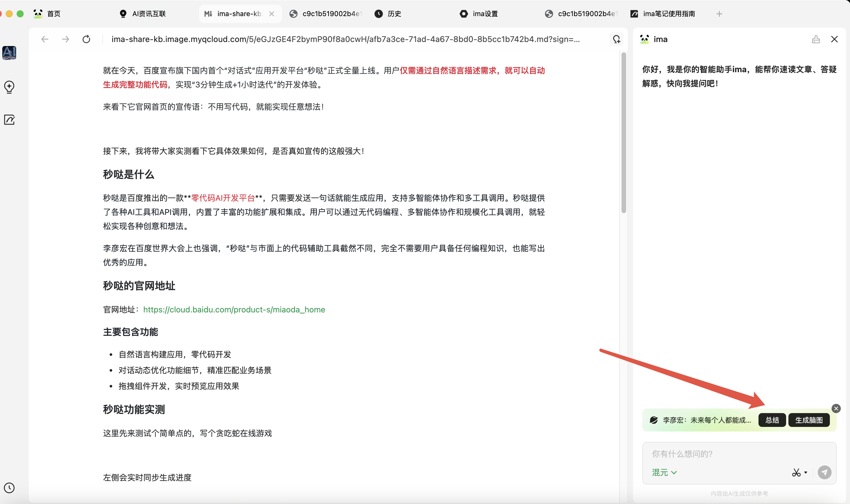Click the leaf icon on the suggestion card
This screenshot has width=850, height=504.
click(x=654, y=420)
